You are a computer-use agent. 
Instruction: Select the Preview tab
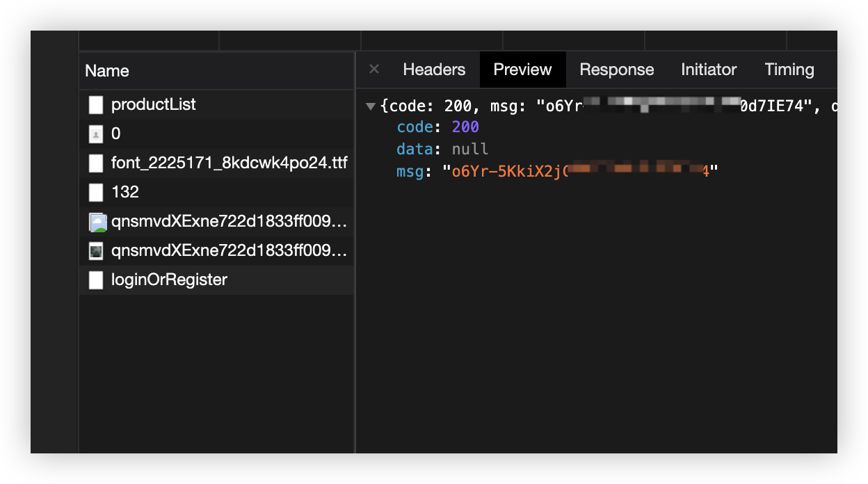pyautogui.click(x=522, y=70)
